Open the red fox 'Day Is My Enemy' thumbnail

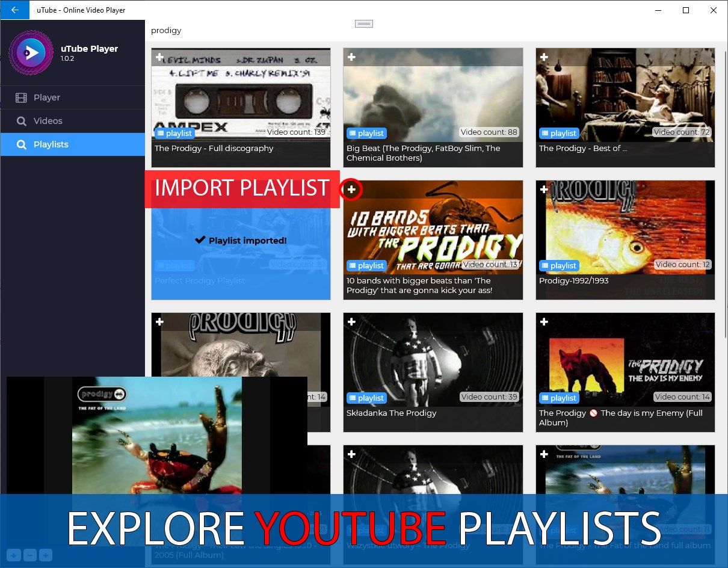625,359
